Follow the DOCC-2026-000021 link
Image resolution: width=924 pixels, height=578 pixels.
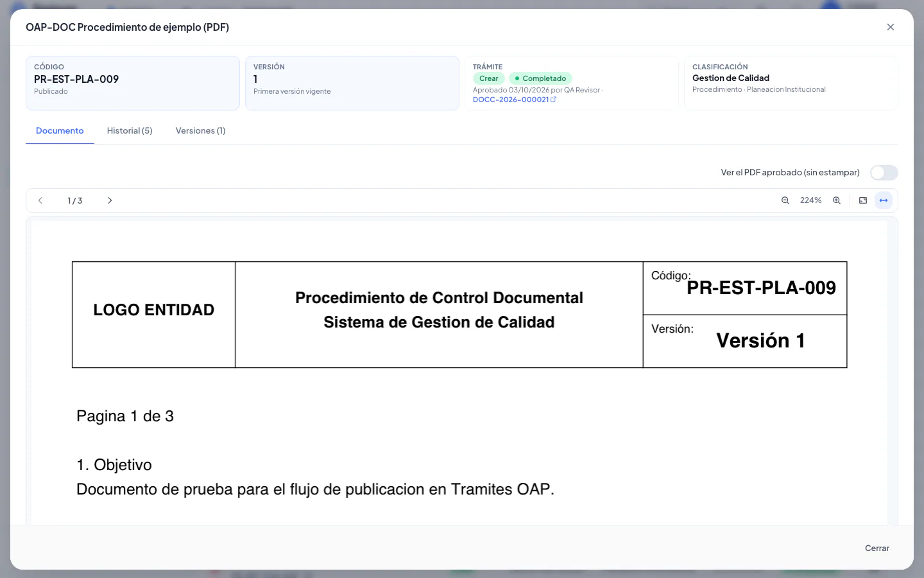tap(511, 100)
